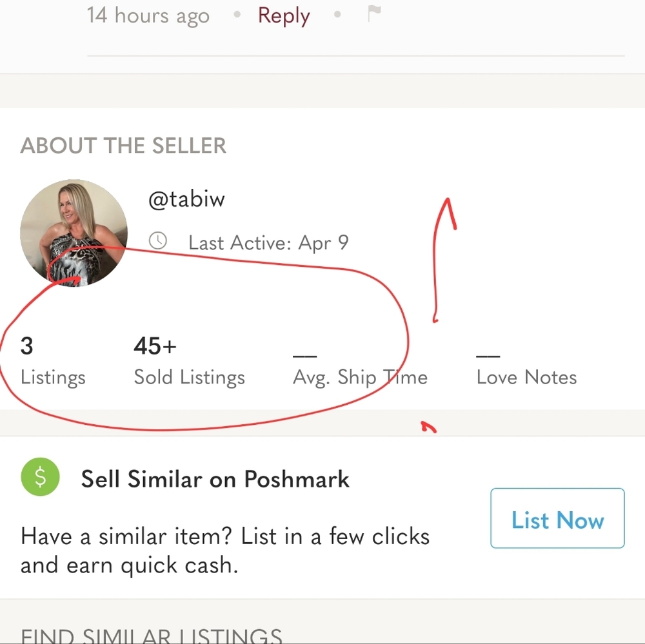Click the green dollar sign icon
The width and height of the screenshot is (645, 644).
click(40, 478)
